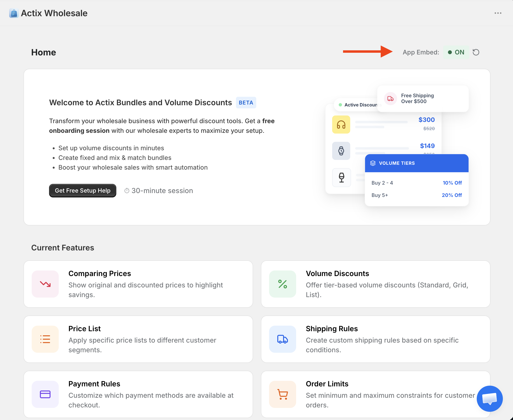Click the Volume Discounts percent icon
This screenshot has width=513, height=420.
pyautogui.click(x=282, y=284)
